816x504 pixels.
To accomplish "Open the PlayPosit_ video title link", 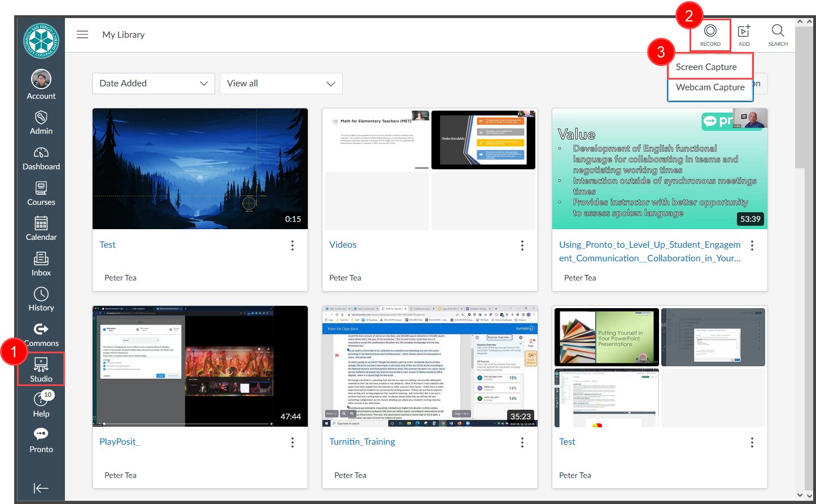I will 119,442.
